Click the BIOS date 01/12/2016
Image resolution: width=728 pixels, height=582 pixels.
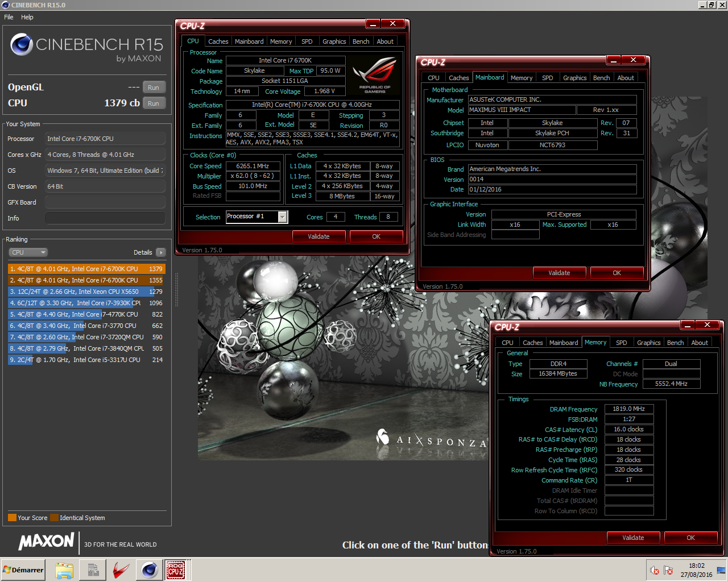click(x=552, y=189)
